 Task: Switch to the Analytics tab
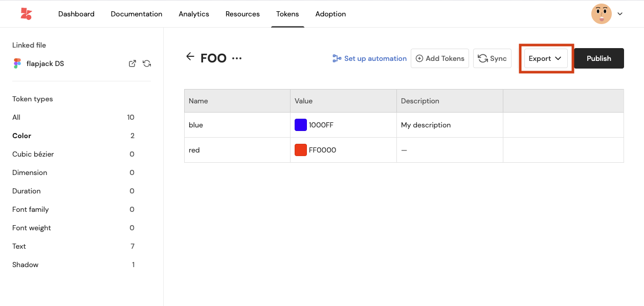tap(194, 14)
